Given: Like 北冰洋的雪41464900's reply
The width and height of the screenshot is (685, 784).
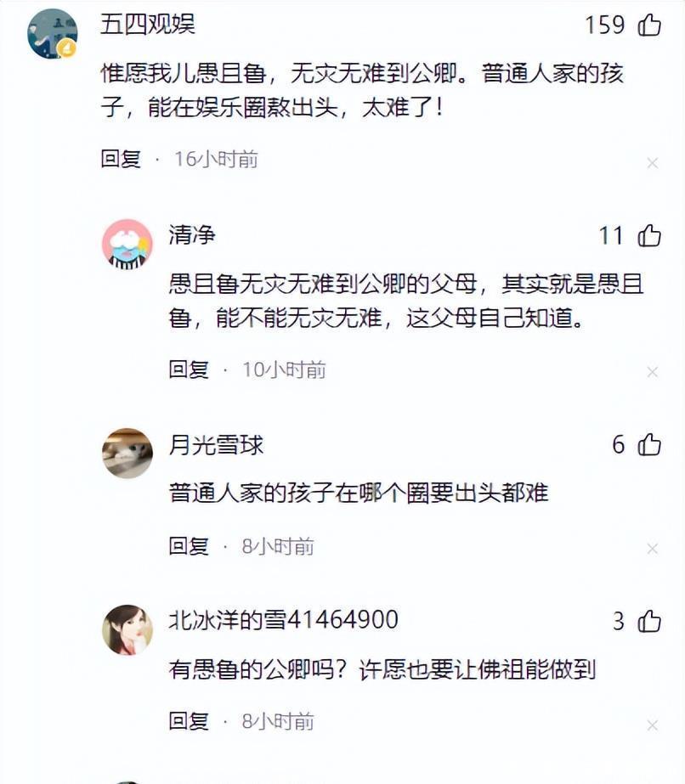Looking at the screenshot, I should (x=649, y=621).
